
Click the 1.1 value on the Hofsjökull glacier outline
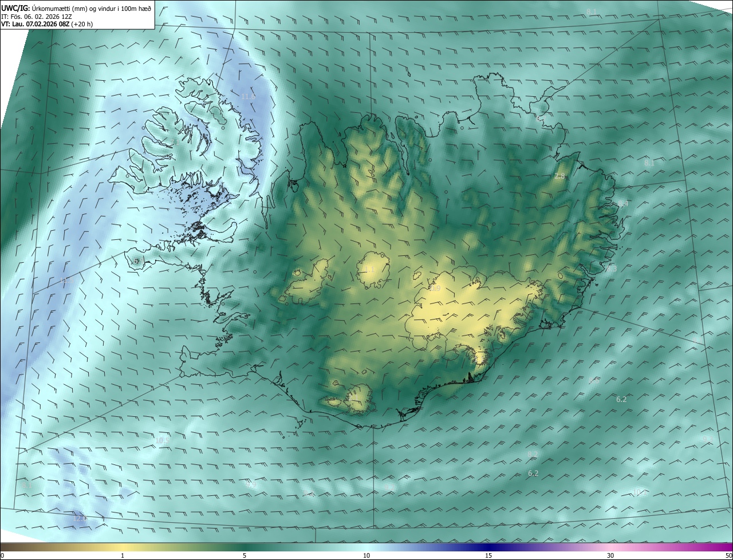point(370,270)
